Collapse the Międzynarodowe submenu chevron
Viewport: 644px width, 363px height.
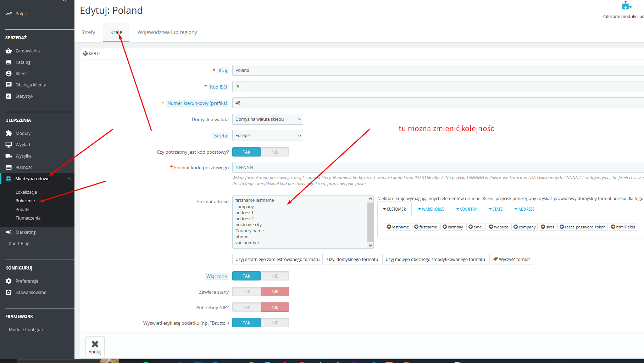click(70, 179)
